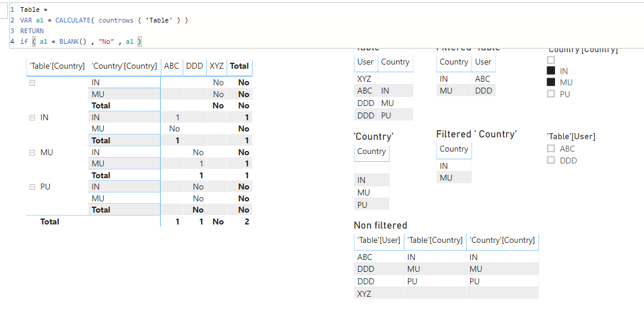Click the Filtered ' Country' visual title
Image resolution: width=644 pixels, height=321 pixels.
tap(476, 134)
